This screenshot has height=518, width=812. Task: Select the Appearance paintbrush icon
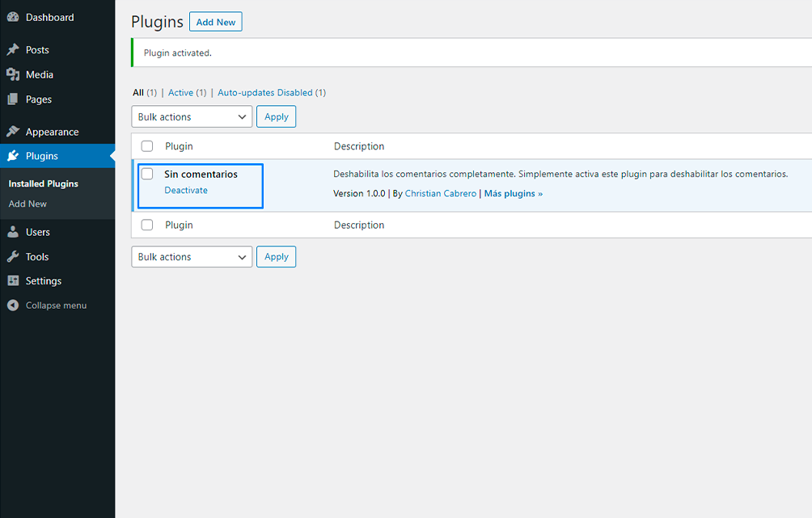[13, 132]
